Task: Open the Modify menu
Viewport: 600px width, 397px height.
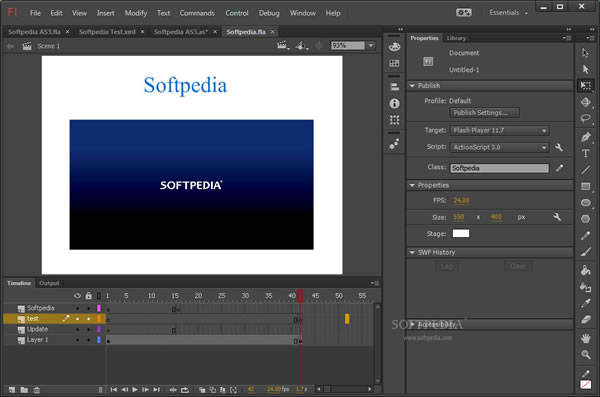Action: (135, 13)
